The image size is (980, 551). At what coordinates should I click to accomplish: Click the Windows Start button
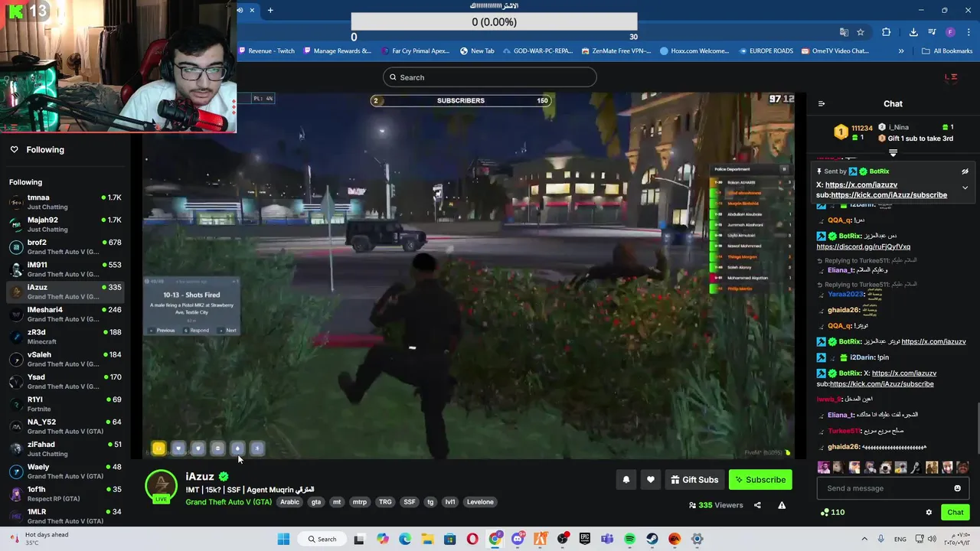coord(283,539)
